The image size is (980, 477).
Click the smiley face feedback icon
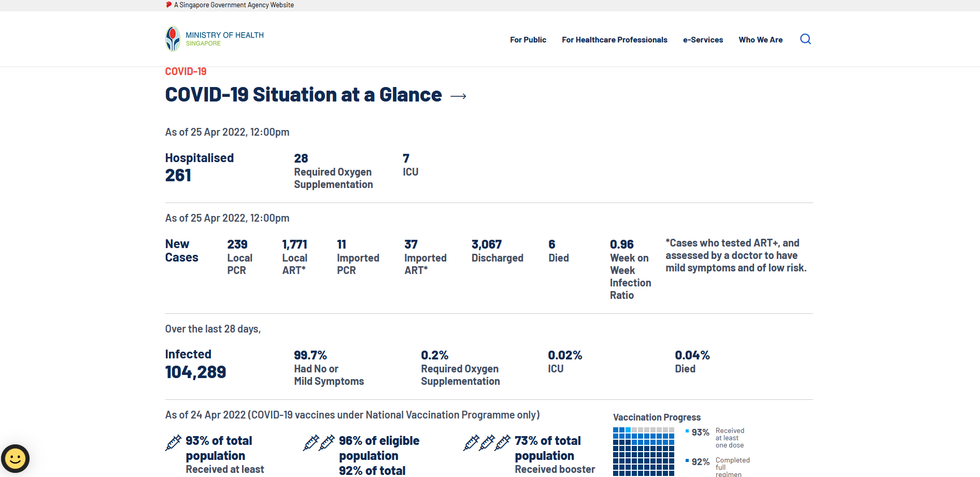(15, 458)
